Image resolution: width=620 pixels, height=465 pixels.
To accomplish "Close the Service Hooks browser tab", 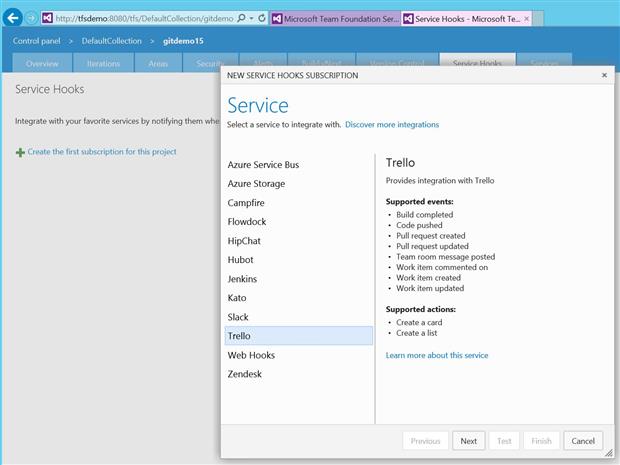I will tap(527, 19).
